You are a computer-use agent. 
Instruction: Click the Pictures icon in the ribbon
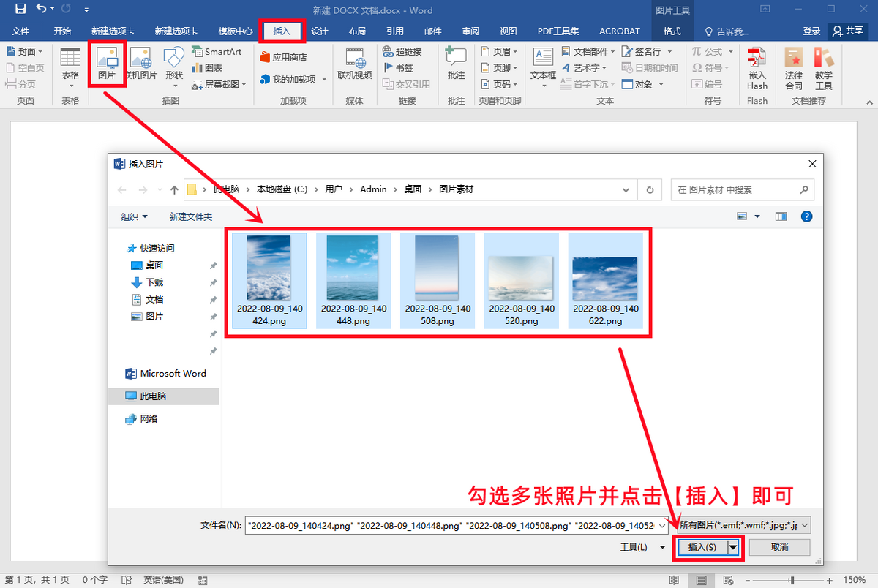pos(107,64)
